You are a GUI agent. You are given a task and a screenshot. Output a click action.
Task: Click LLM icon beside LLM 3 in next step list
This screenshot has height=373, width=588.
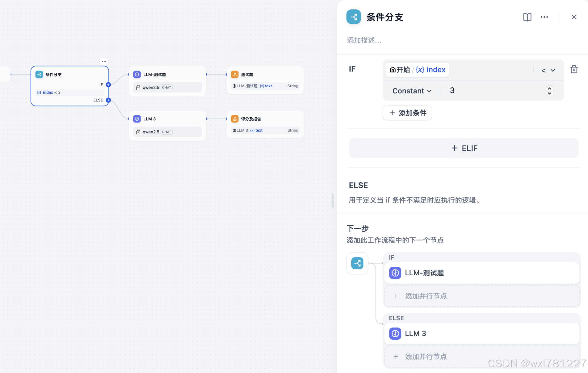(395, 334)
